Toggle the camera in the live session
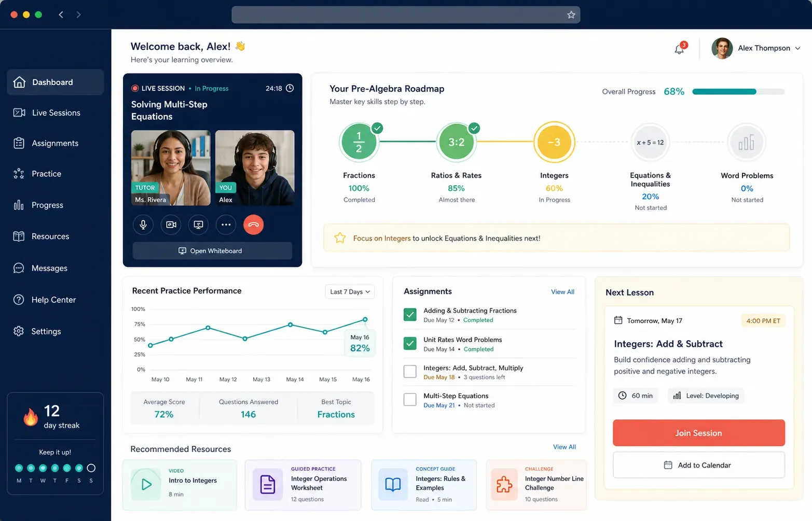Screen dimensions: 812x521 tap(171, 224)
